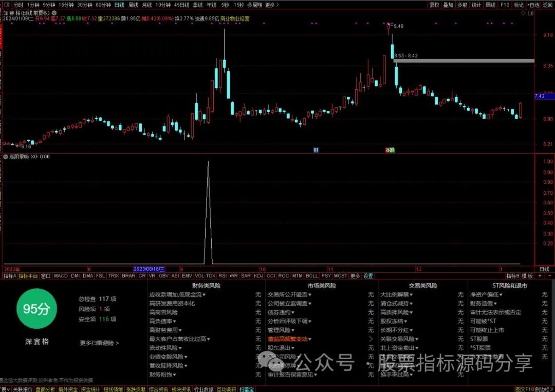Click 模板 in indicator bar
Viewport: 555px width, 392px height.
point(527,275)
